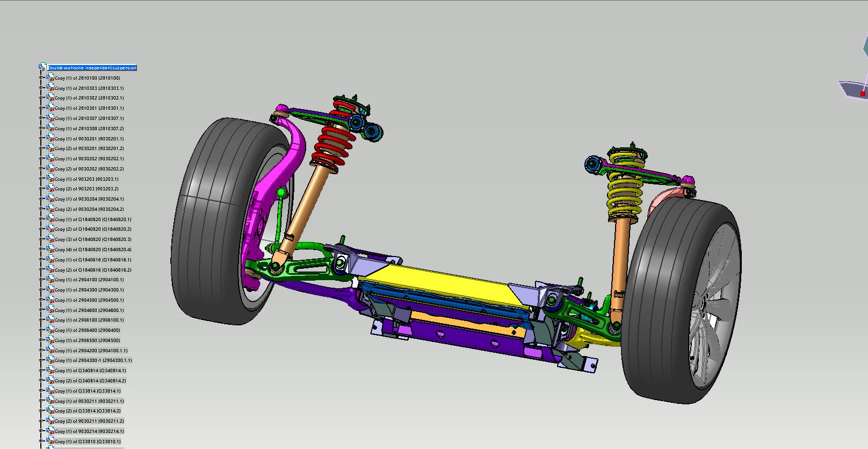Click the component icon for 903203.1

[x=50, y=179]
